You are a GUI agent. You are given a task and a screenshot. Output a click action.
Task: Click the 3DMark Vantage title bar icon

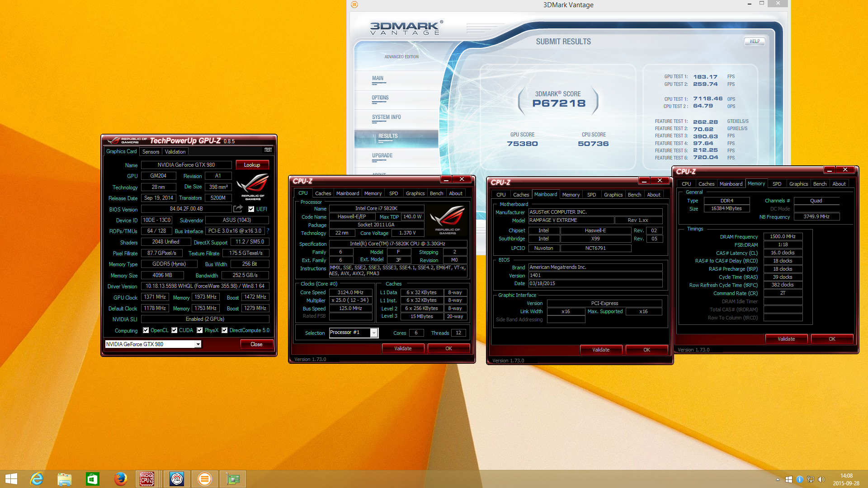(354, 5)
